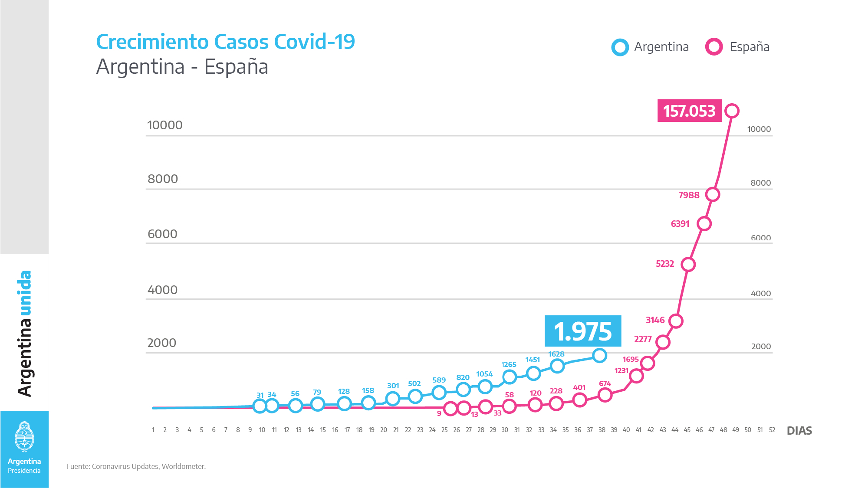The image size is (868, 488).
Task: Click day 38 on the horizontal axis
Action: 602,430
